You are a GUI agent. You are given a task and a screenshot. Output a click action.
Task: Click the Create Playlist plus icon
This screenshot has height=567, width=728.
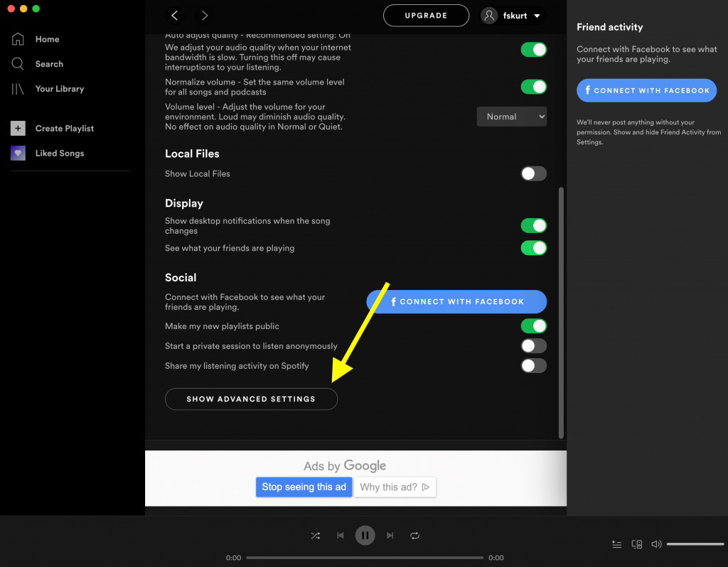(18, 128)
